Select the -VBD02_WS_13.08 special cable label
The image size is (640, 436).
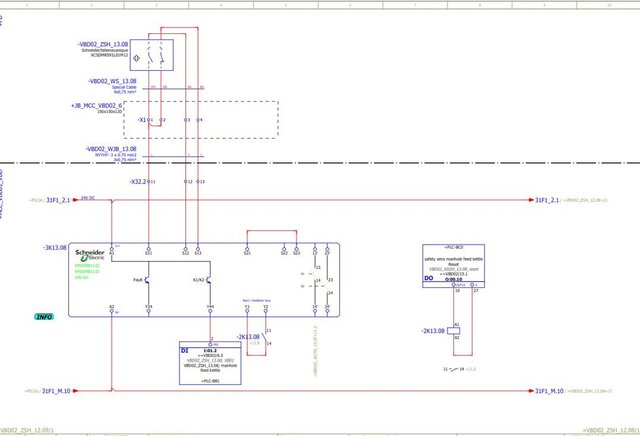(x=118, y=80)
